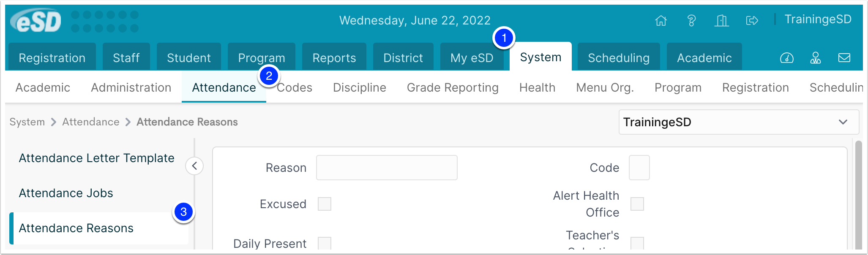Collapse the sidebar with chevron button

point(194,166)
